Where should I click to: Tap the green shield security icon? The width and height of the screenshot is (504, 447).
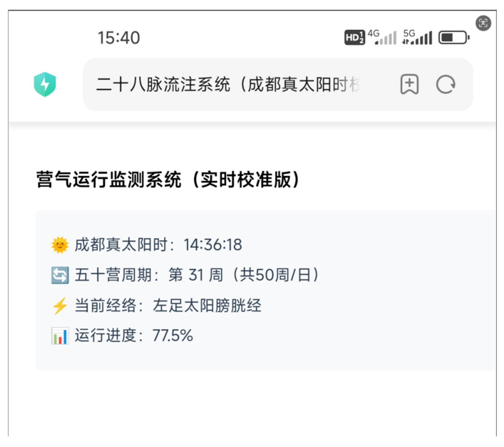pyautogui.click(x=45, y=84)
